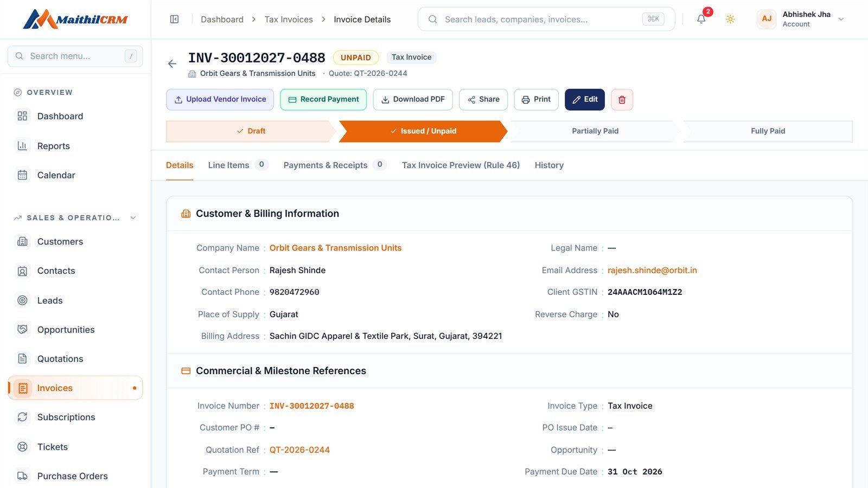This screenshot has width=868, height=488.
Task: Select the Partially Paid status stage
Action: [595, 131]
